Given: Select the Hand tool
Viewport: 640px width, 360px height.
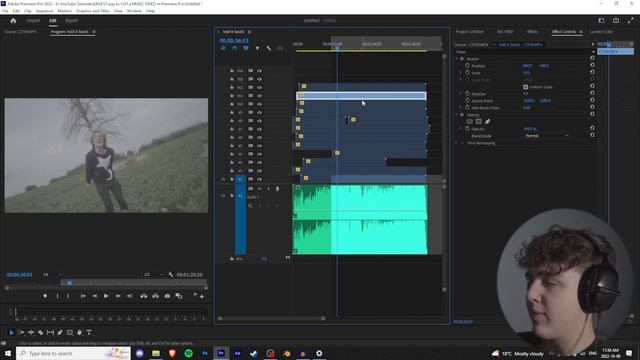Looking at the screenshot, I should point(80,333).
